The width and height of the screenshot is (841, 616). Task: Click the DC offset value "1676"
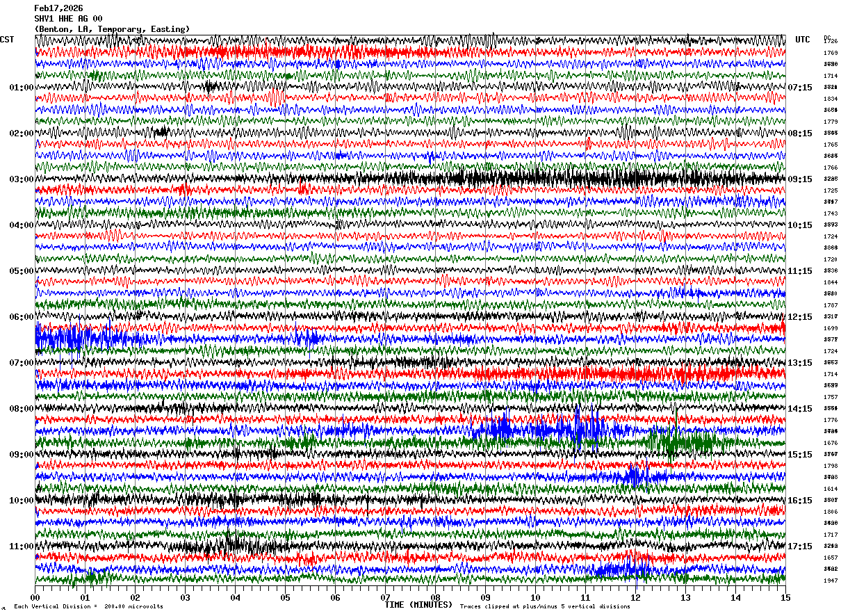click(831, 443)
